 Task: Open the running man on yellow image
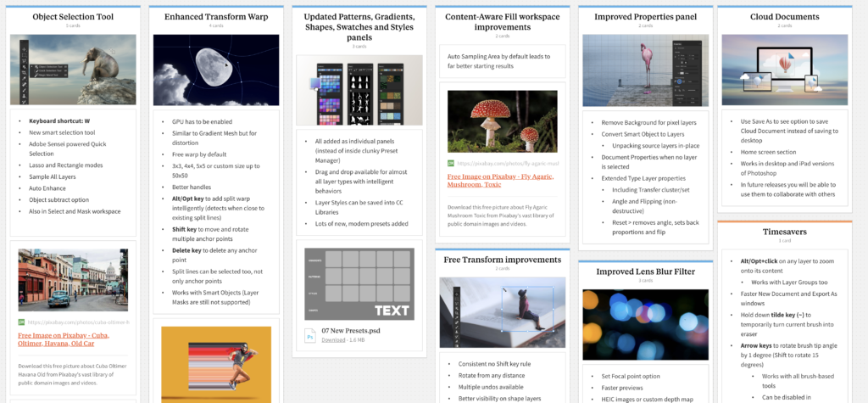point(216,364)
